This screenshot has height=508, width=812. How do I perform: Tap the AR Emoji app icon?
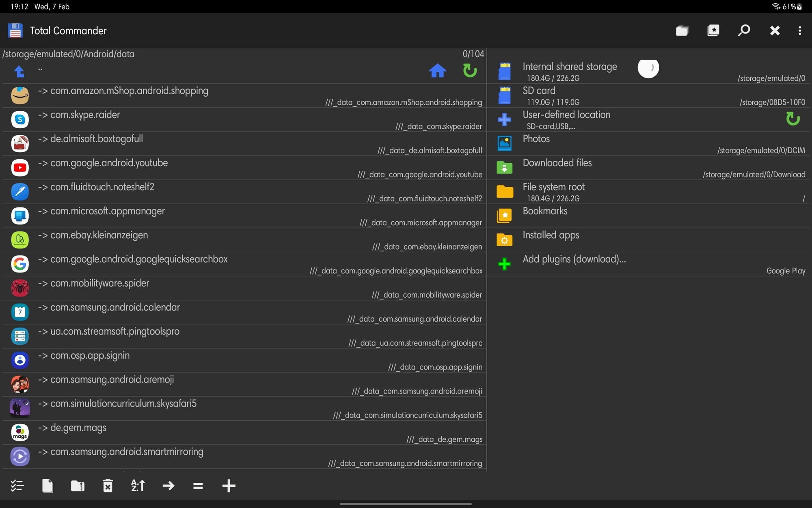[19, 384]
